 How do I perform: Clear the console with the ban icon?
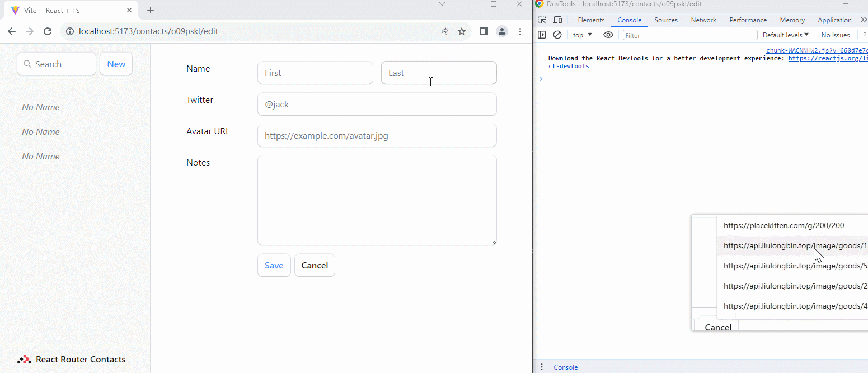(x=557, y=35)
